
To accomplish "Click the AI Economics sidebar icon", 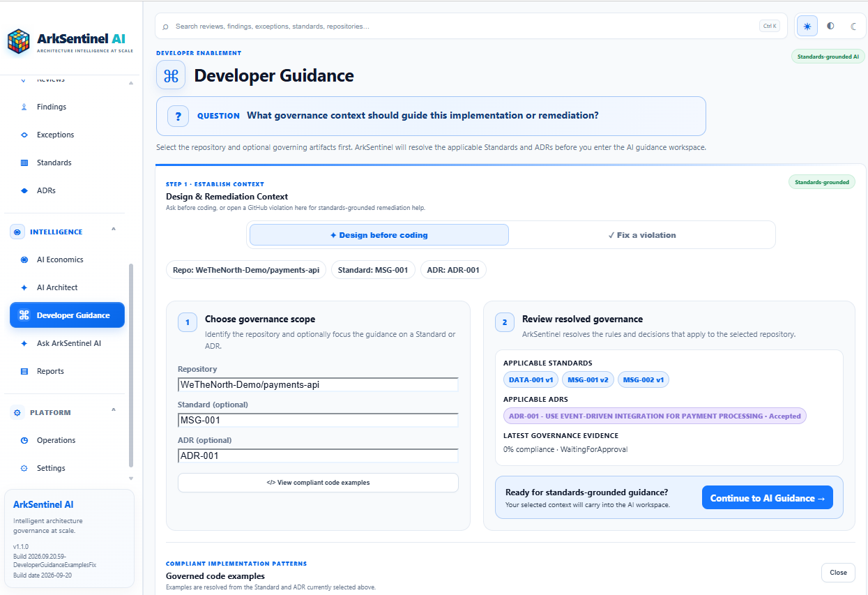I will 24,259.
